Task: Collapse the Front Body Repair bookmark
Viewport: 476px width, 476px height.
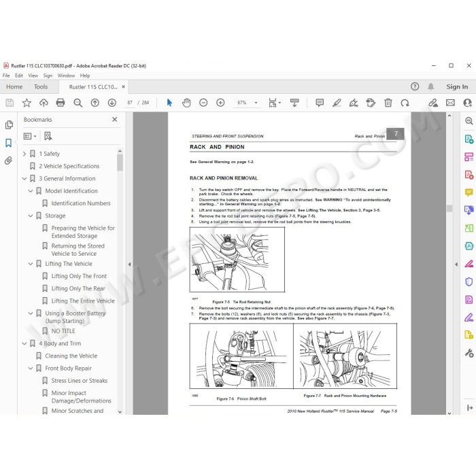Action: tap(31, 369)
